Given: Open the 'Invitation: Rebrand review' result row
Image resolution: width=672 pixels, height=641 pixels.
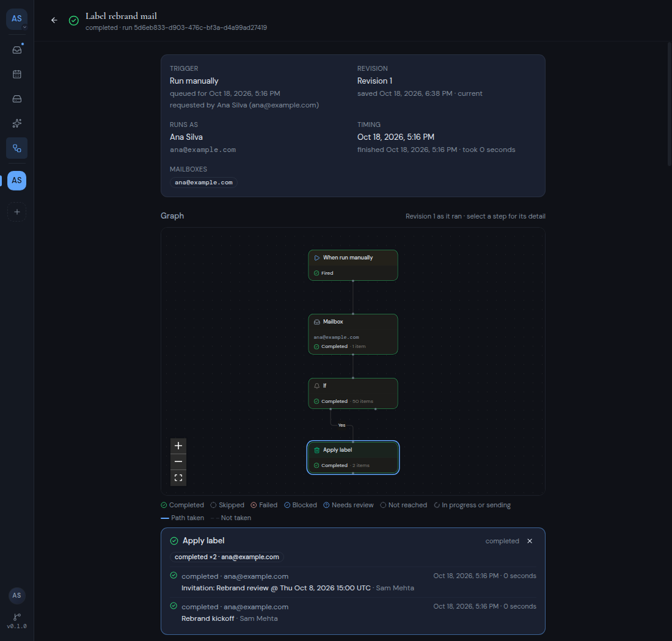Looking at the screenshot, I should (x=353, y=582).
